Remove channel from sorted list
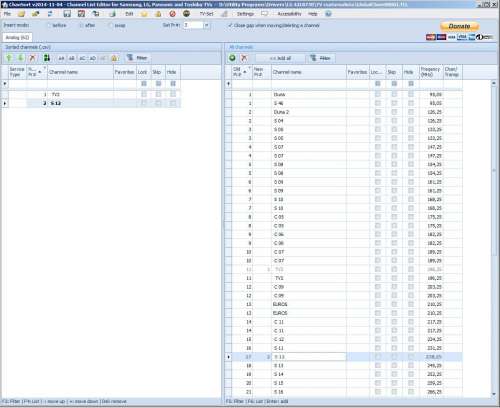The image size is (500, 408). click(32, 58)
